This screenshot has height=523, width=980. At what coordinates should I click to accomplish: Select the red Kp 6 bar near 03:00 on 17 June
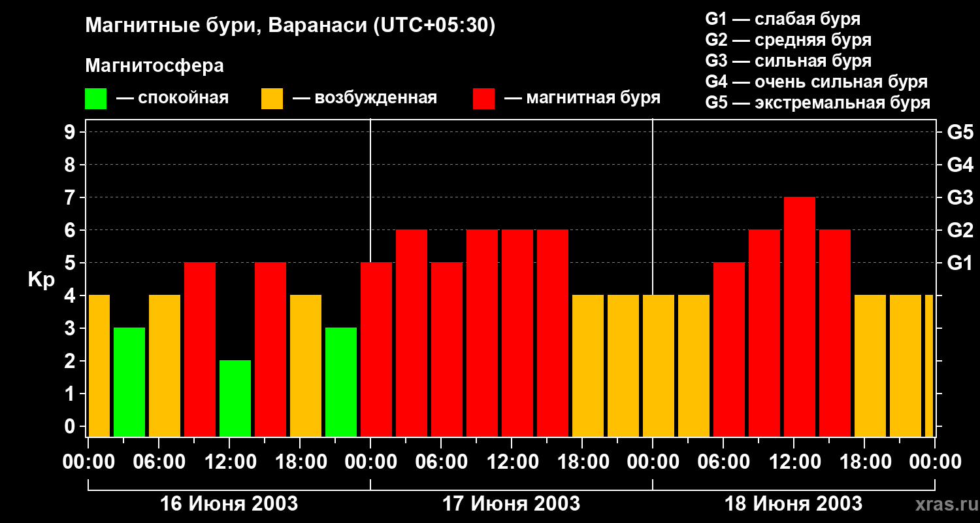(x=412, y=333)
